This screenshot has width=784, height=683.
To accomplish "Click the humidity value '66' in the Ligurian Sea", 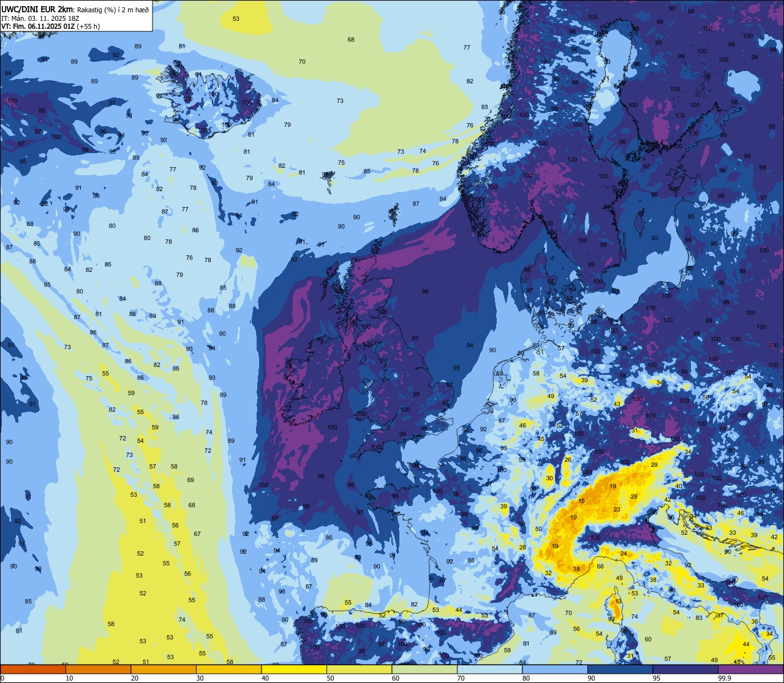I will point(600,567).
